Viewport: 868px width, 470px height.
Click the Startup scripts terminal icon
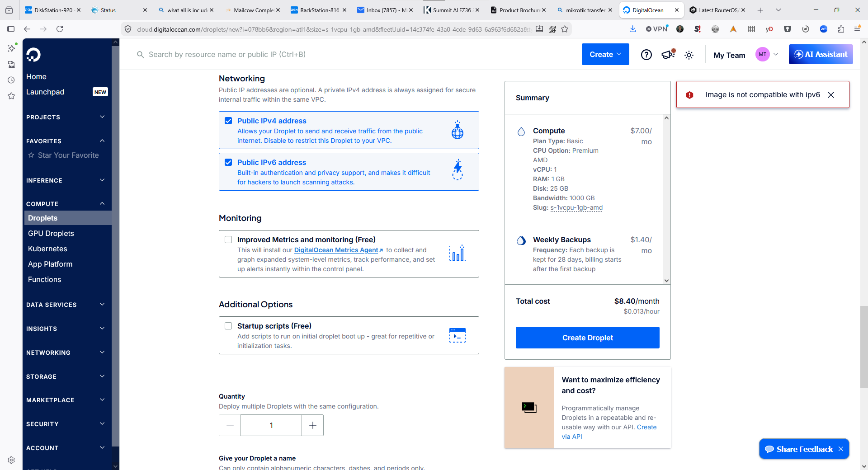pos(458,335)
